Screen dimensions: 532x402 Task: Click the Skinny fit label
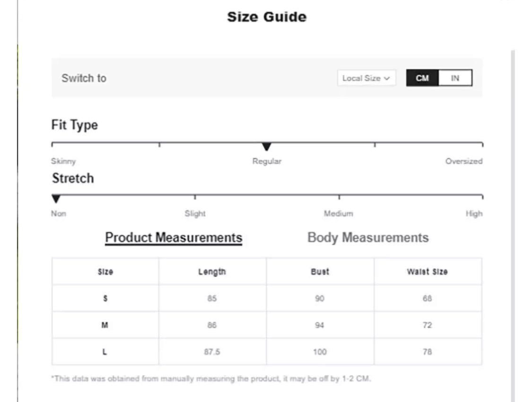(63, 161)
